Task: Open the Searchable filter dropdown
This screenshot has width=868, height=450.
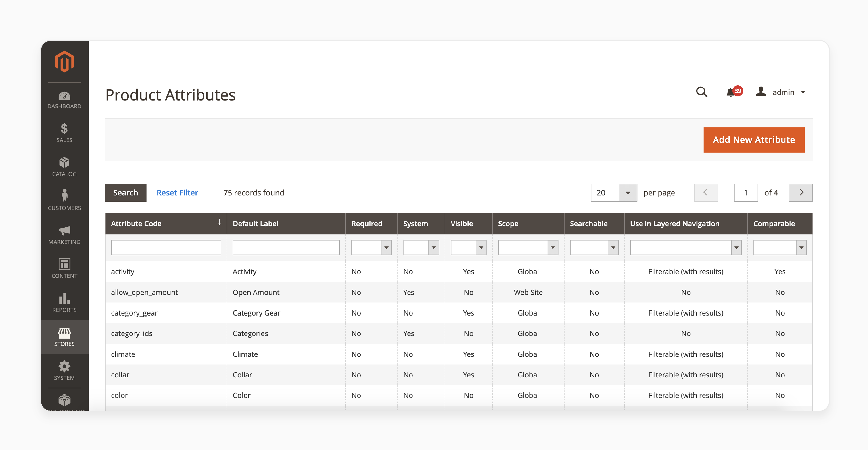Action: click(594, 248)
